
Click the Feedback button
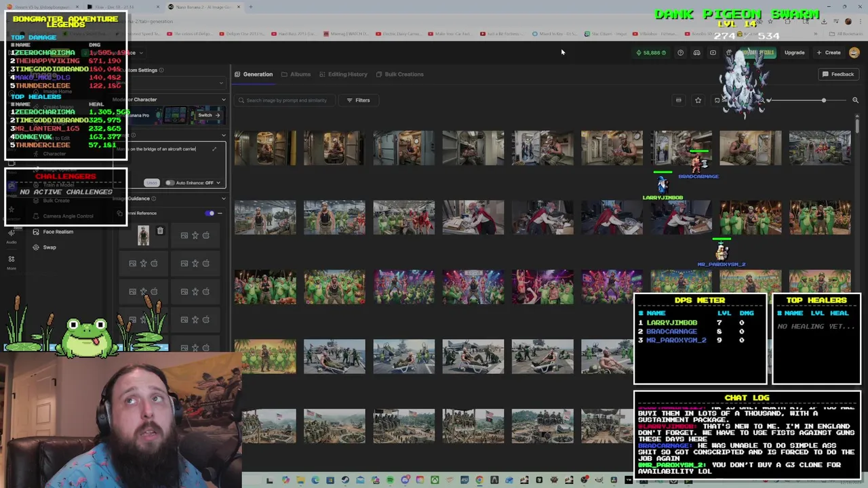pos(838,75)
